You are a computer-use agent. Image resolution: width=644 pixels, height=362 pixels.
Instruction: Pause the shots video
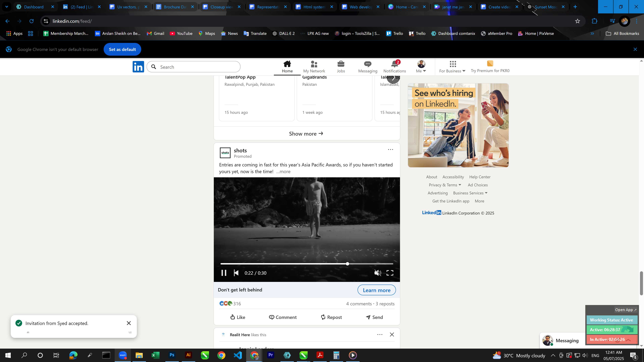tap(224, 273)
